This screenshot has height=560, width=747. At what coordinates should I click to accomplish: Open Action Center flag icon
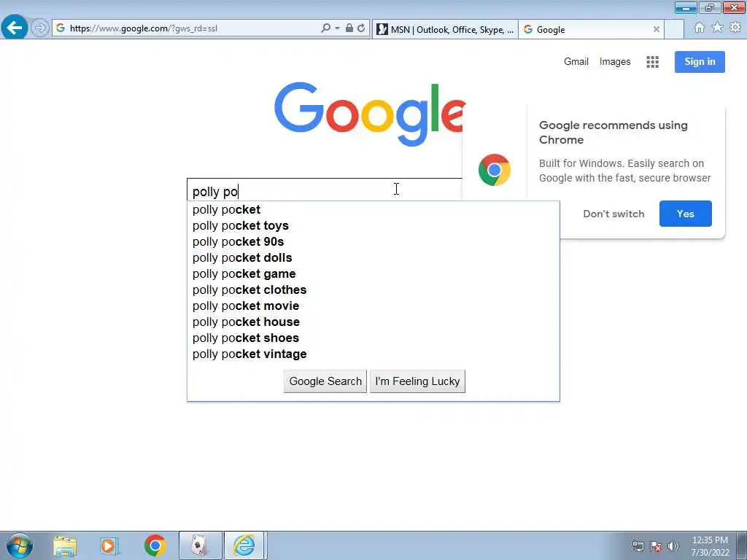(656, 546)
